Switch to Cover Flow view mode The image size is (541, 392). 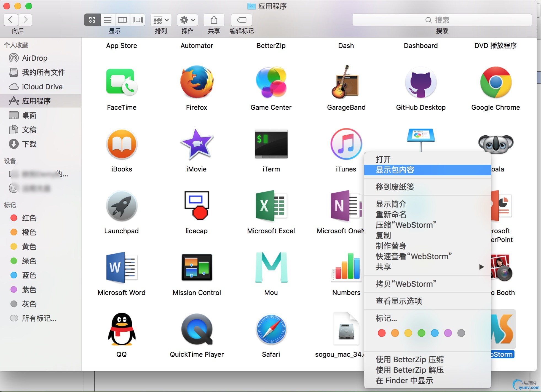pos(138,20)
